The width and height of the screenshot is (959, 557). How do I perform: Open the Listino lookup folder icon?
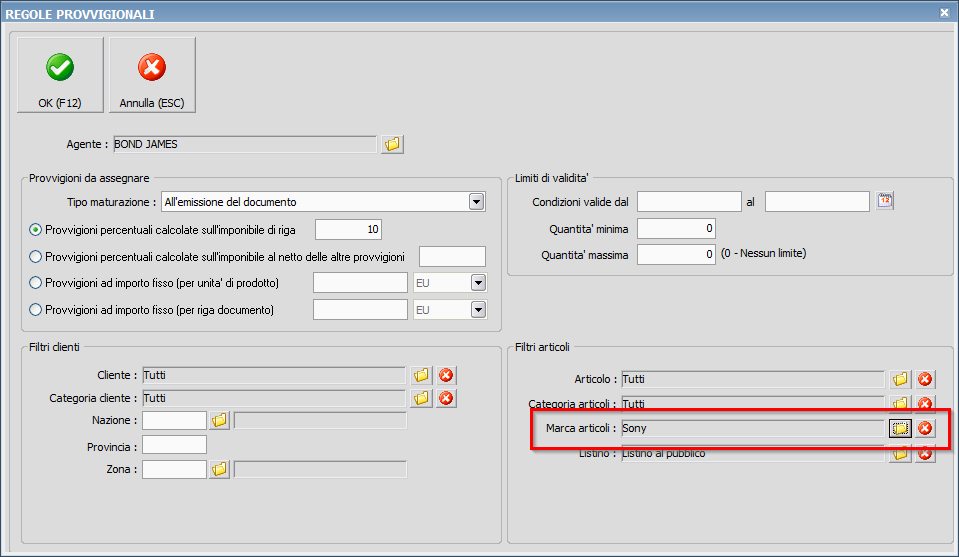(x=900, y=455)
